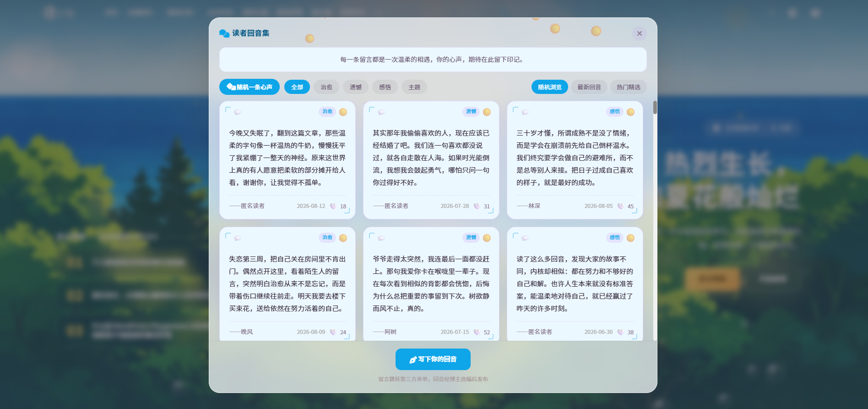Image resolution: width=868 pixels, height=409 pixels.
Task: Switch sorting to 热门精选
Action: tap(629, 87)
